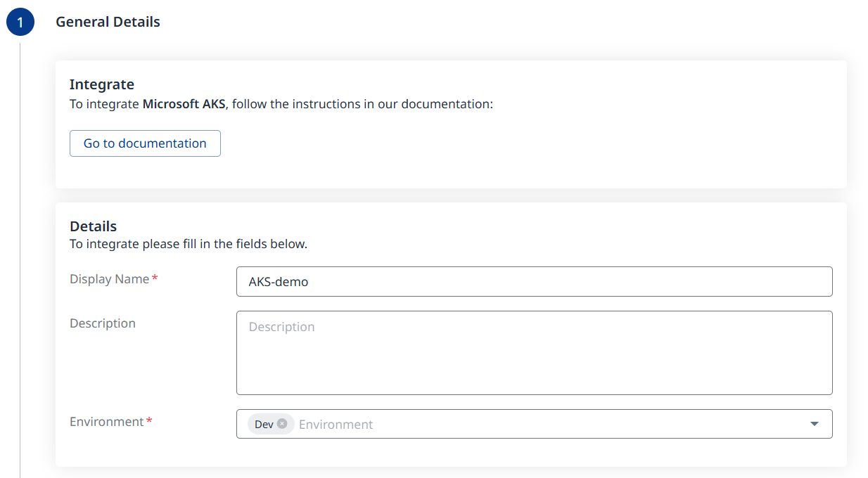
Task: Expand the Environment dropdown arrow
Action: [x=815, y=424]
